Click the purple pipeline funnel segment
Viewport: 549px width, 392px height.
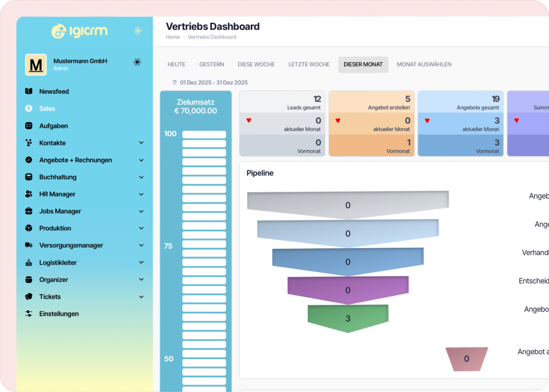click(348, 290)
